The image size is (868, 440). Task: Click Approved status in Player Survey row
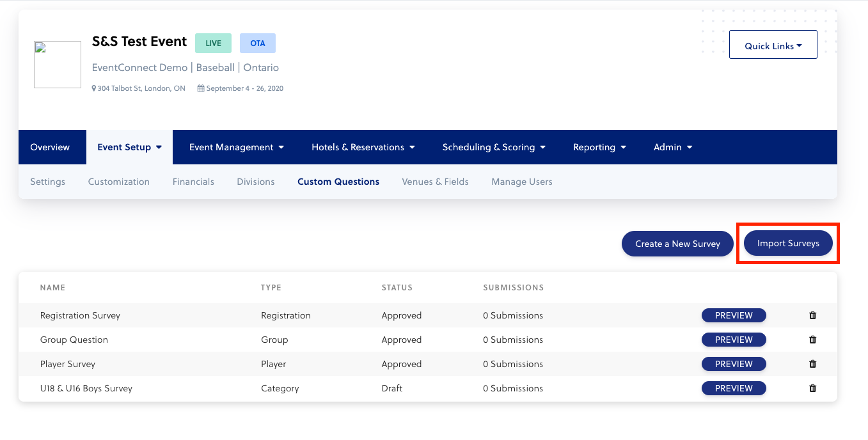402,364
